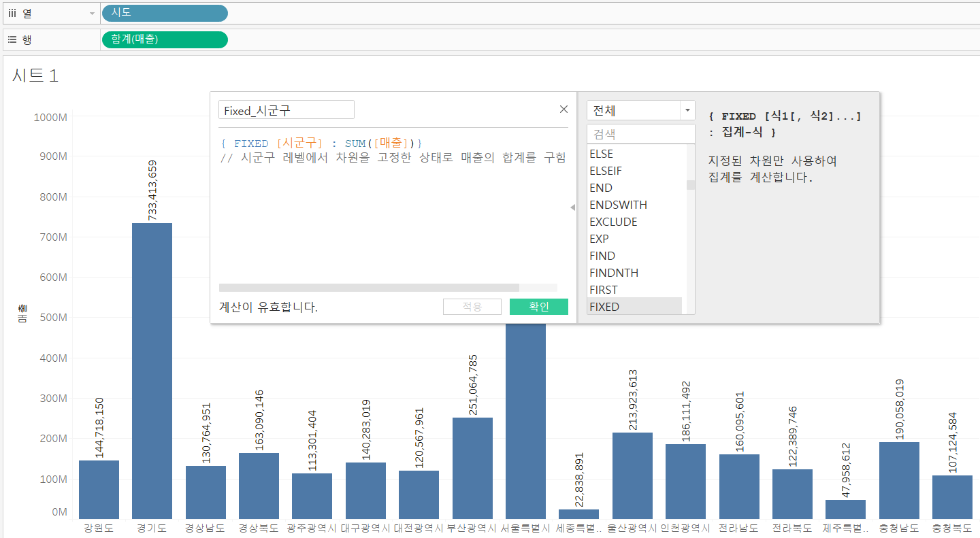The image size is (980, 538).
Task: Click the formula editor horizontal scrollbar
Action: click(x=369, y=288)
